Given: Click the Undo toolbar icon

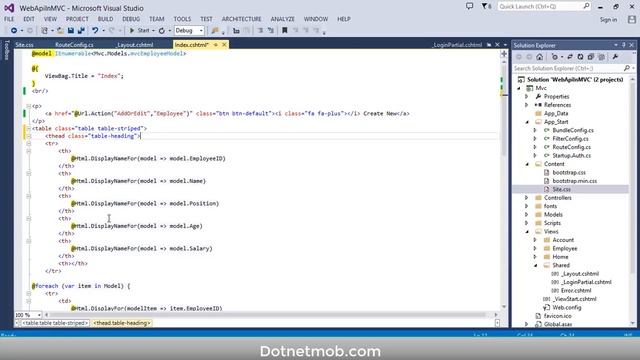Looking at the screenshot, I should (95, 31).
